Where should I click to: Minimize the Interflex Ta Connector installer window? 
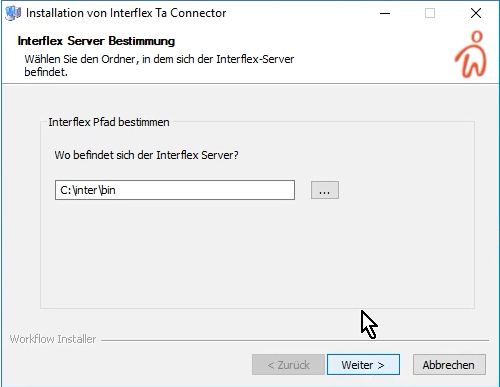(385, 13)
